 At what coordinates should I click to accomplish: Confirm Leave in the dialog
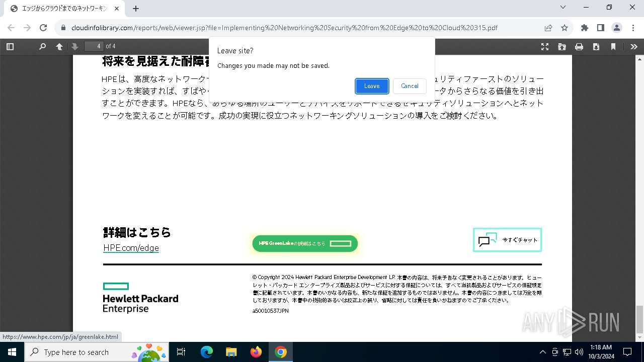pos(372,86)
